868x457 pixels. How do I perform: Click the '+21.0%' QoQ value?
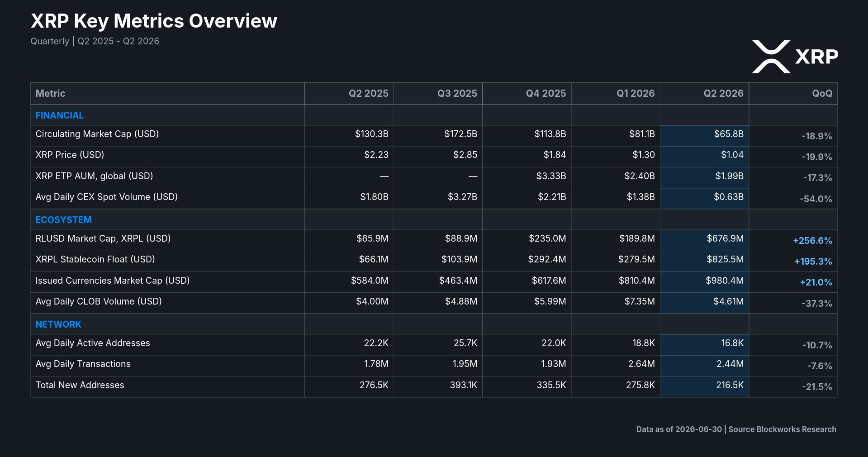pyautogui.click(x=816, y=282)
